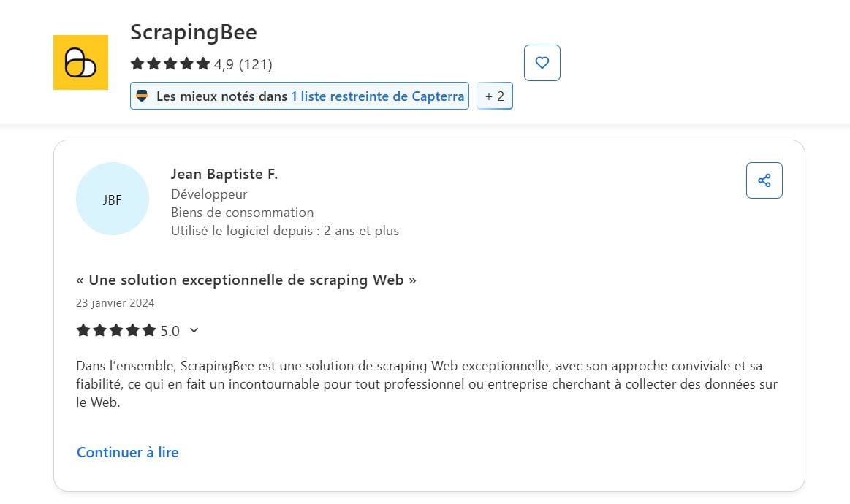Screen dimensions: 850x504
Task: Click the header 4,9 star rating
Action: pos(170,64)
